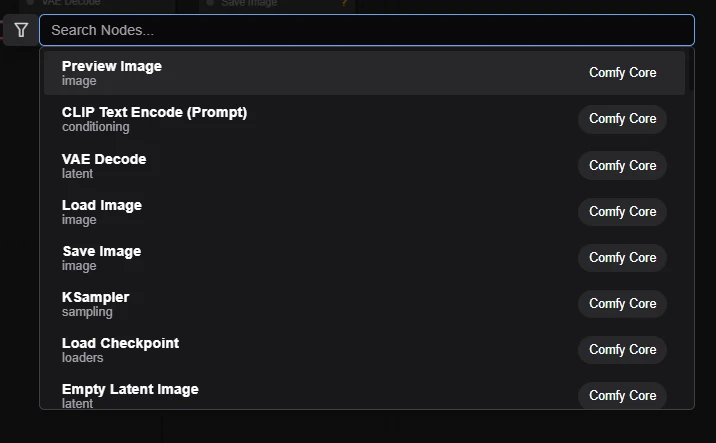Pick Load Image from the results
The image size is (716, 443).
pos(102,211)
